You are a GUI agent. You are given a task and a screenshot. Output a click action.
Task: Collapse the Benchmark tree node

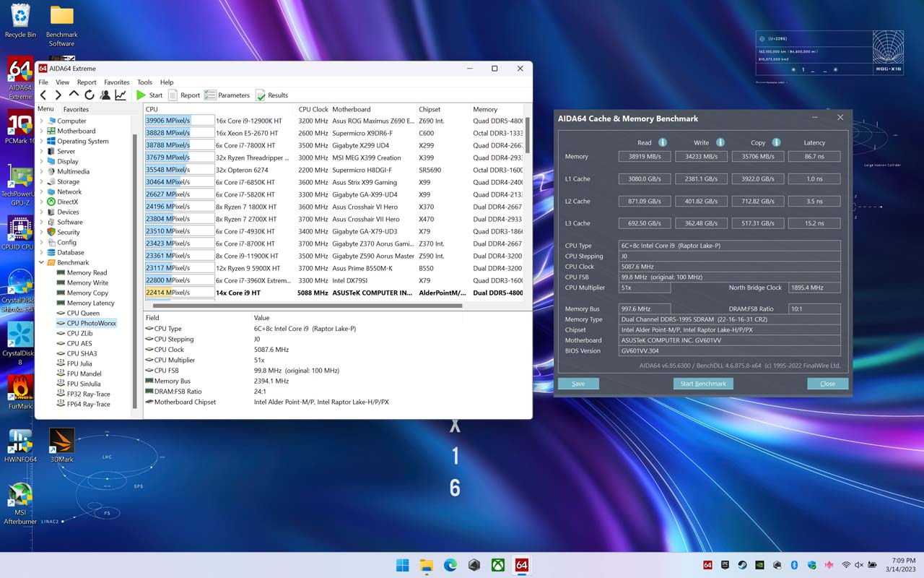(x=41, y=263)
